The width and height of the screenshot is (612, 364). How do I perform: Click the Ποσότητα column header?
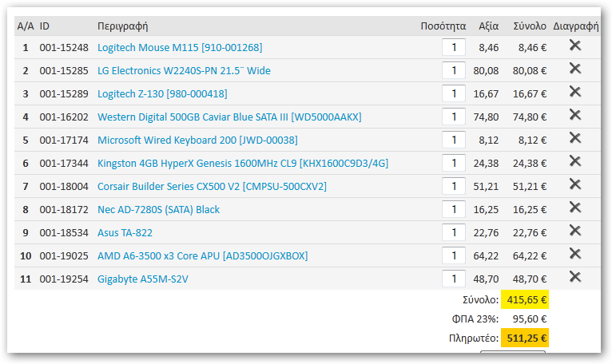[x=443, y=26]
